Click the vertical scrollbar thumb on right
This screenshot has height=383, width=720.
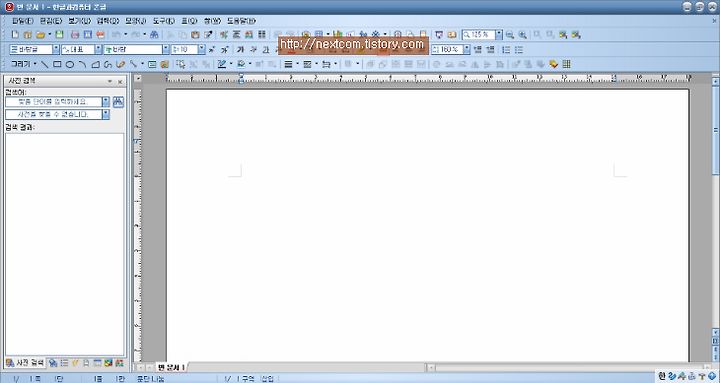[715, 130]
